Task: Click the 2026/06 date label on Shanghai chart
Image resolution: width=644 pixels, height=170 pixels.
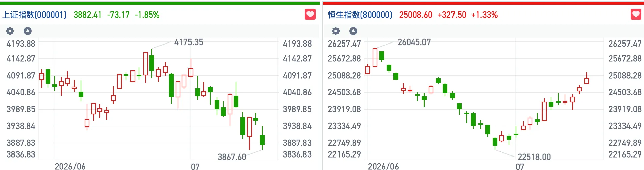Action: click(70, 166)
